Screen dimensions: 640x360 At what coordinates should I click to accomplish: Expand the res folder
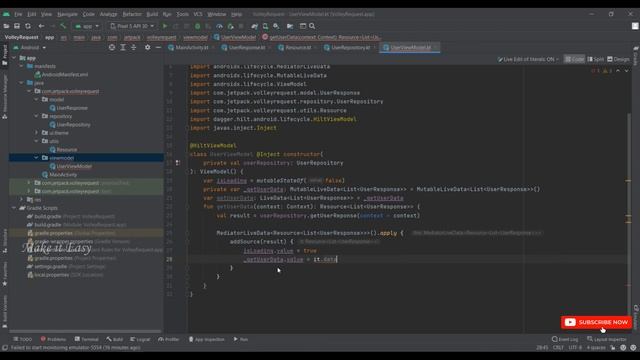click(22, 199)
